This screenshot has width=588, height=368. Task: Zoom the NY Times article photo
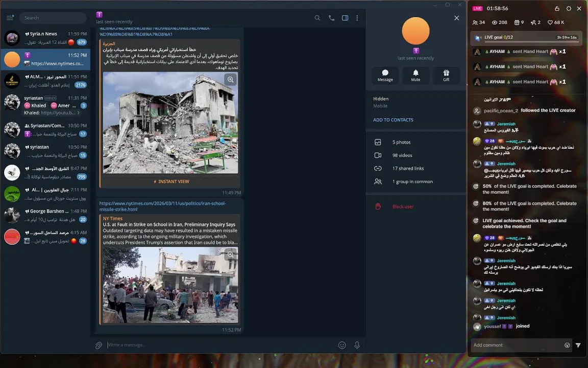(x=230, y=254)
